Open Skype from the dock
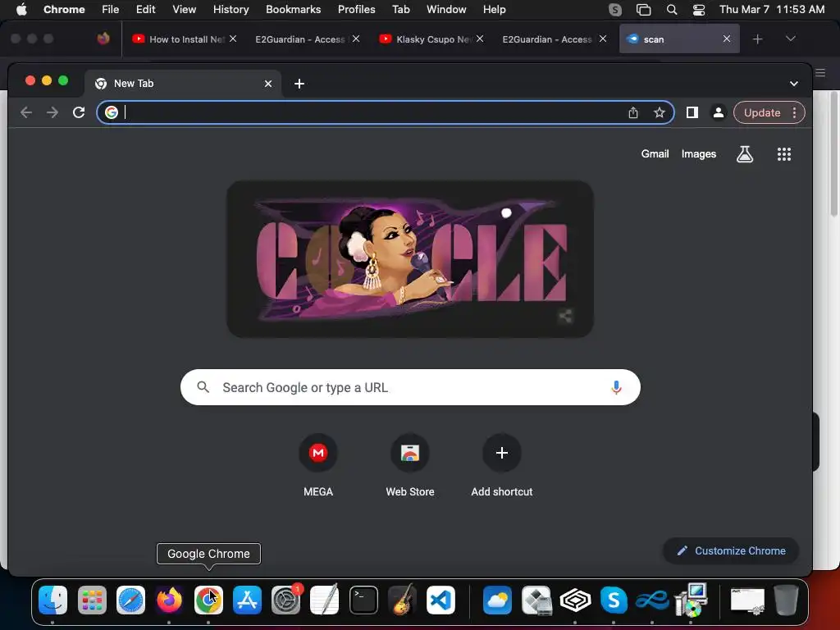This screenshot has width=840, height=630. click(614, 600)
